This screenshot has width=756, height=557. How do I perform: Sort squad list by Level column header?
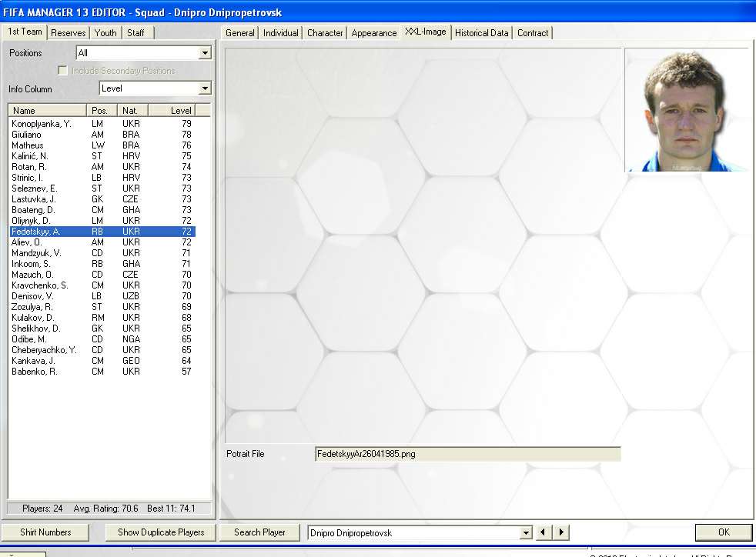point(181,111)
